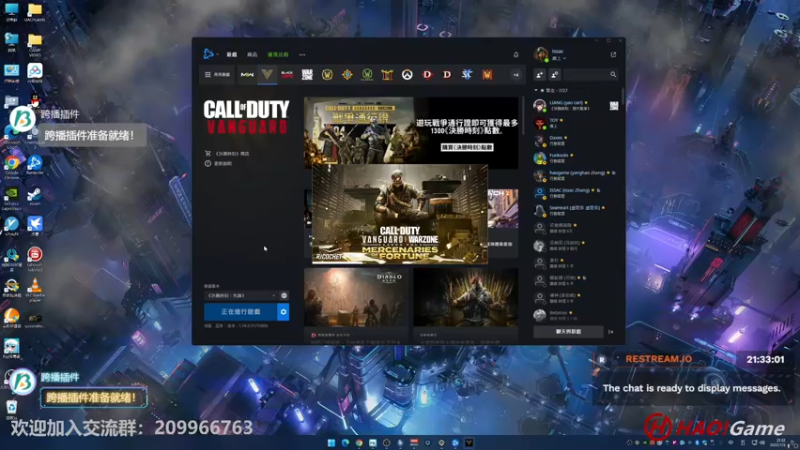Select the Overwatch game icon

407,74
